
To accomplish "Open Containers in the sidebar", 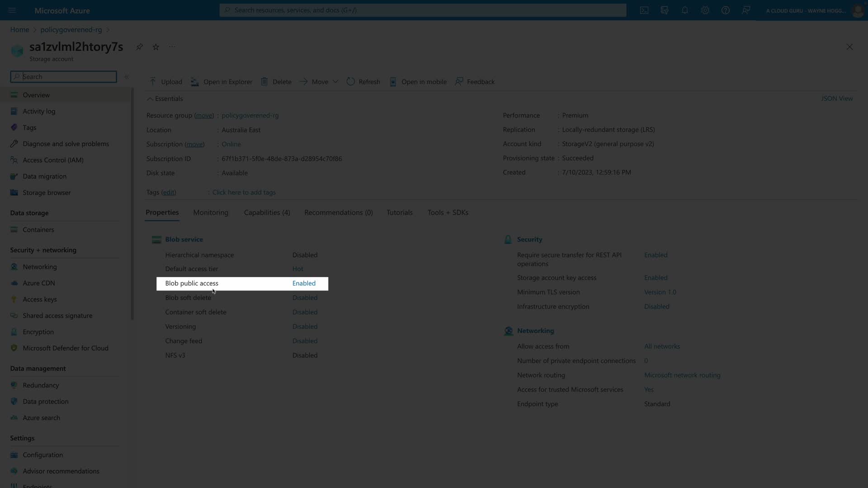I will click(x=38, y=230).
